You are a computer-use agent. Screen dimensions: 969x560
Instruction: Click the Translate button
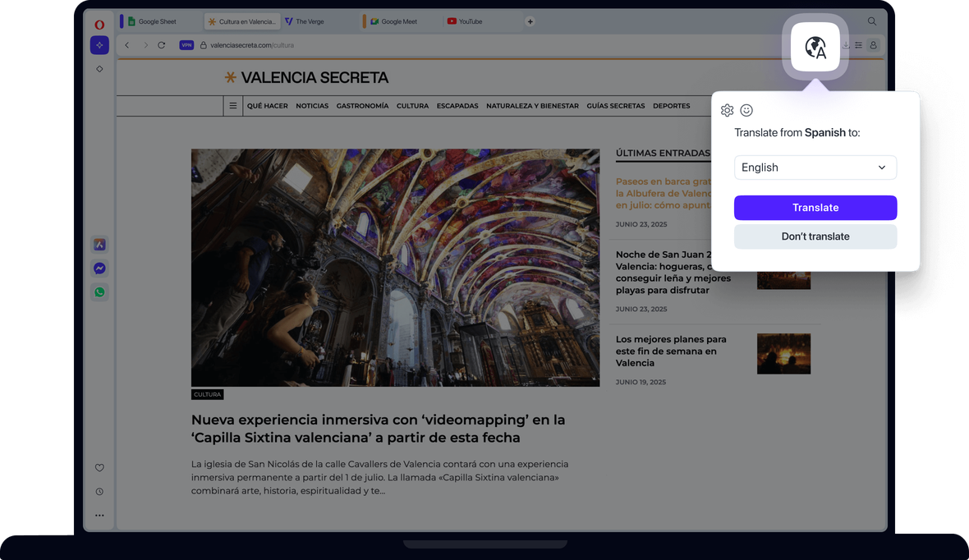coord(815,208)
